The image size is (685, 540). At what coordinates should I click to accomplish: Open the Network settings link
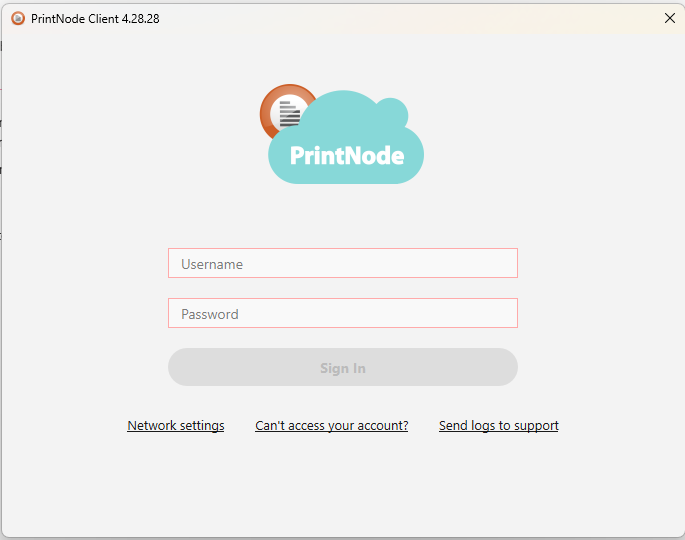pyautogui.click(x=176, y=426)
